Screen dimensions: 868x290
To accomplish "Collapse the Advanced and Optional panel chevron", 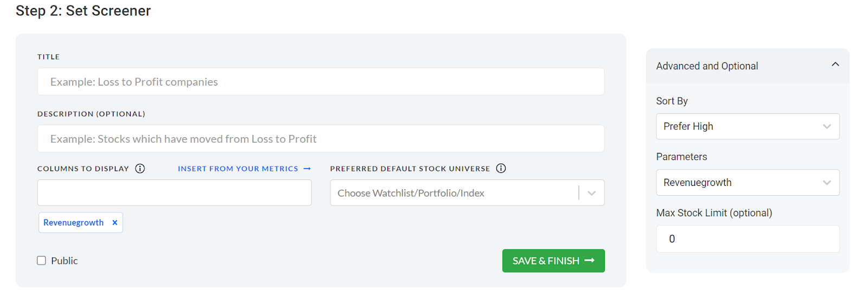I will pyautogui.click(x=835, y=65).
